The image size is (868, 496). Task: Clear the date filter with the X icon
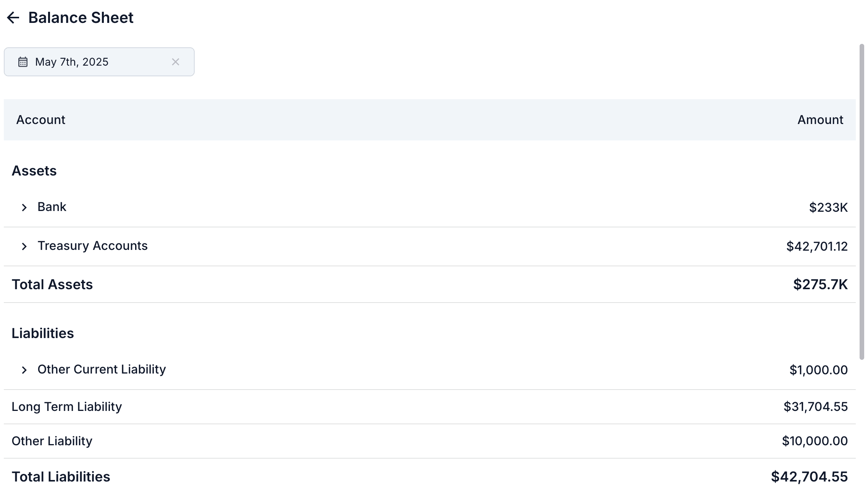176,61
